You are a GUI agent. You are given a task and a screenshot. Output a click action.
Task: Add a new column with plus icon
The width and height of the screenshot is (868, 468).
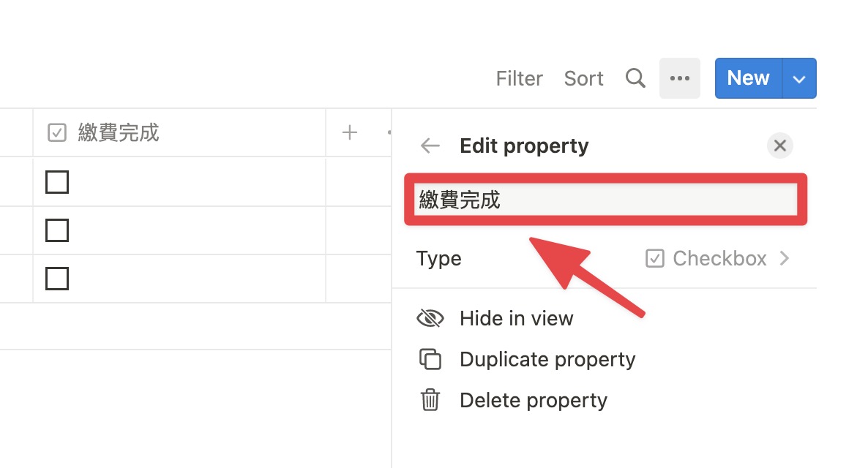(x=349, y=132)
